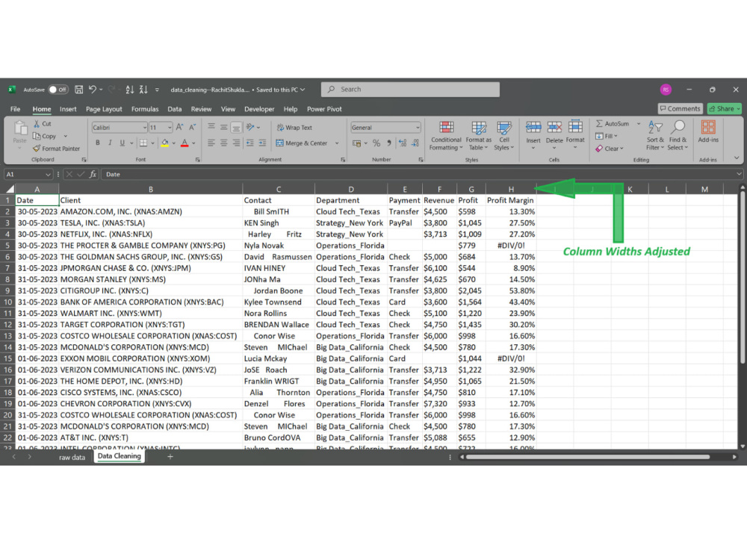Click the Cut scissors command
747x560 pixels.
point(43,123)
